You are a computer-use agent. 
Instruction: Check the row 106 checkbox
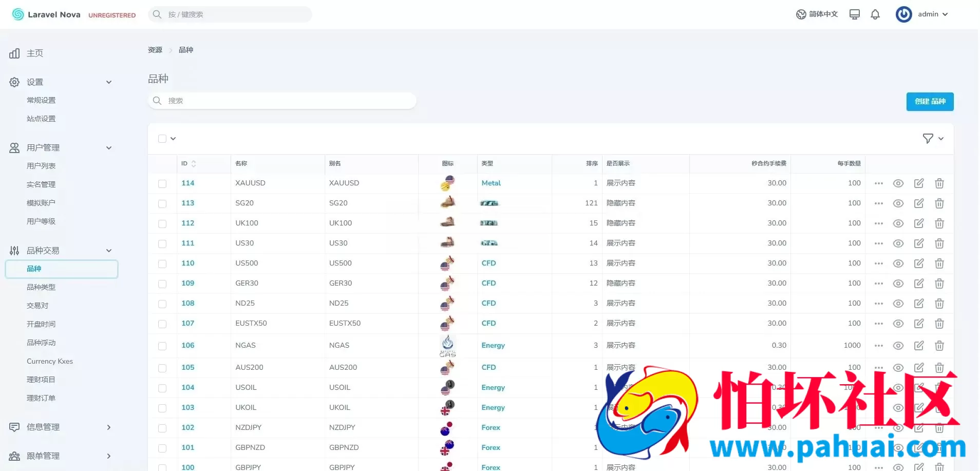(162, 346)
